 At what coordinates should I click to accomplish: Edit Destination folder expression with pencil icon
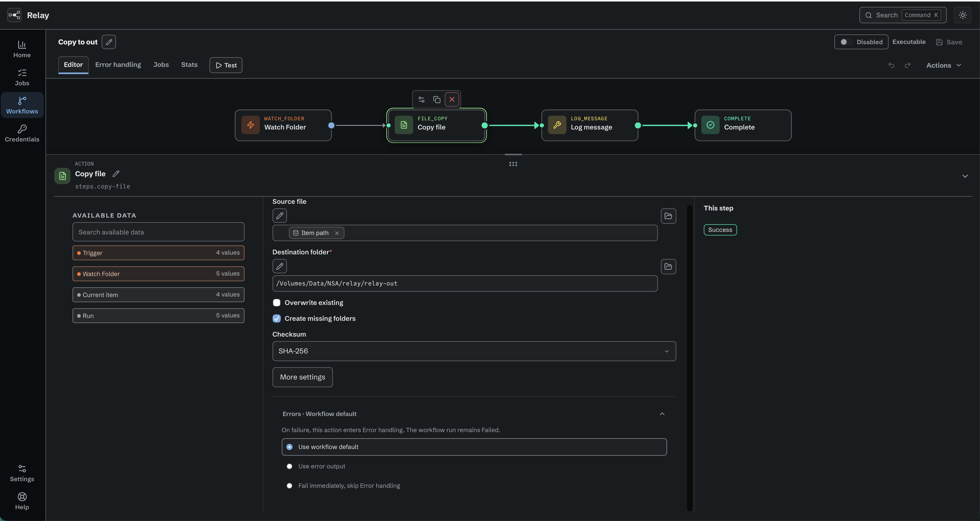(280, 266)
